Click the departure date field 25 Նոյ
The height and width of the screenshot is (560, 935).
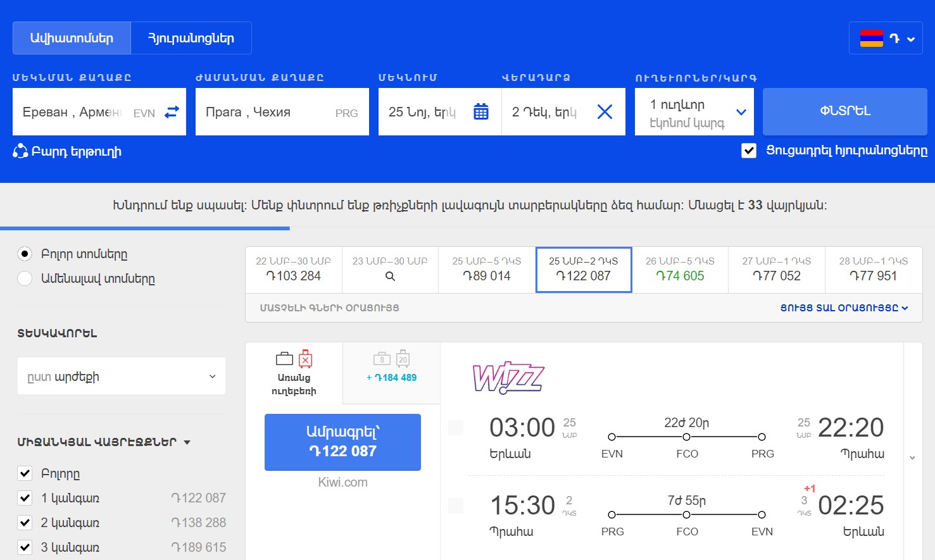click(440, 112)
